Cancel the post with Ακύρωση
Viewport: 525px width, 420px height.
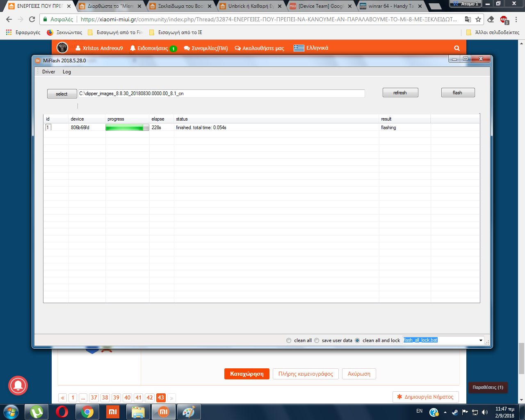(359, 374)
